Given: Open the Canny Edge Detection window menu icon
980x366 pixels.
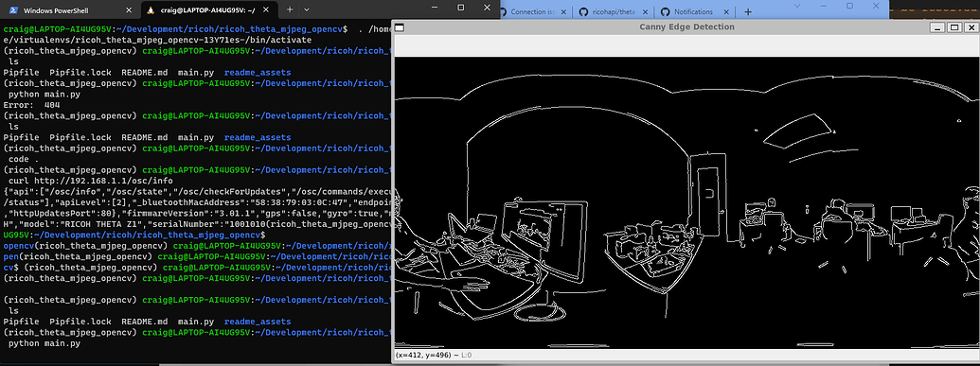Looking at the screenshot, I should coord(400,27).
